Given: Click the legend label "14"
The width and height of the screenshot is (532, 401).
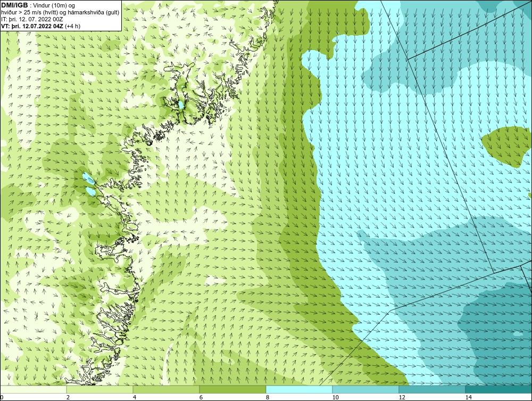Looking at the screenshot, I should (469, 397).
